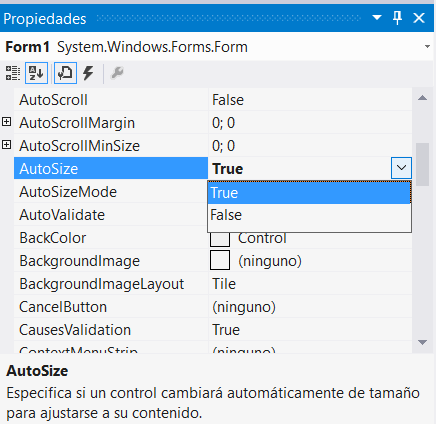
Task: Click the AutoSize value dropdown arrow
Action: point(401,168)
